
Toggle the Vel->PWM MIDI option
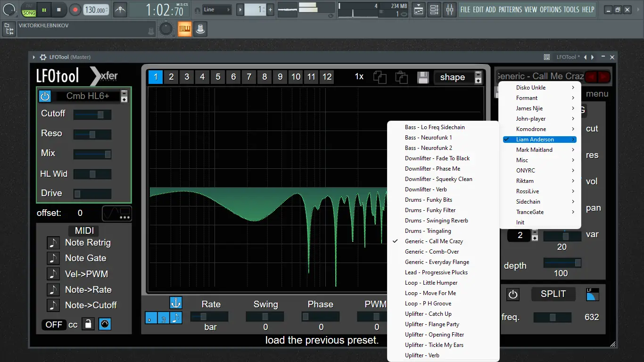click(x=53, y=274)
